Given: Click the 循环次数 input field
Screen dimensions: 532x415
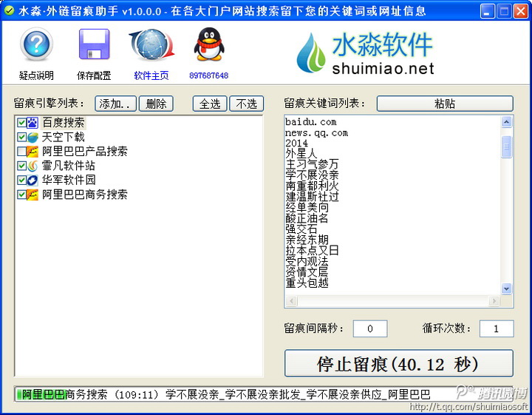Looking at the screenshot, I should click(497, 328).
